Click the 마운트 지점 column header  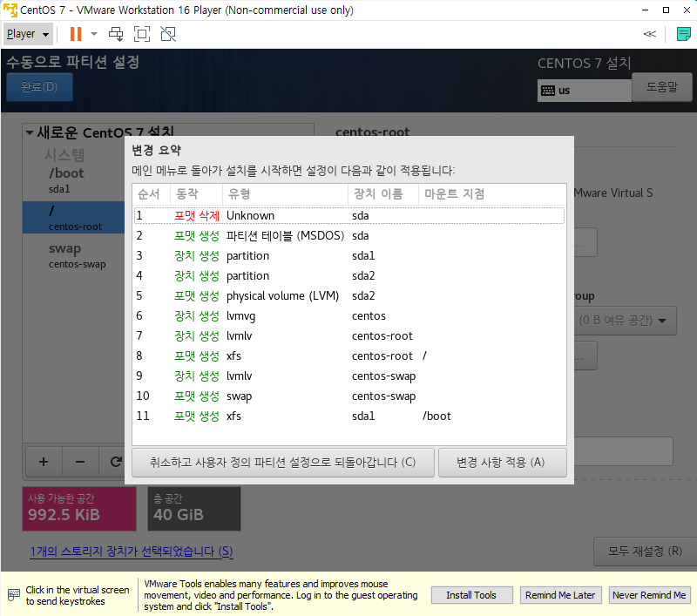click(492, 193)
